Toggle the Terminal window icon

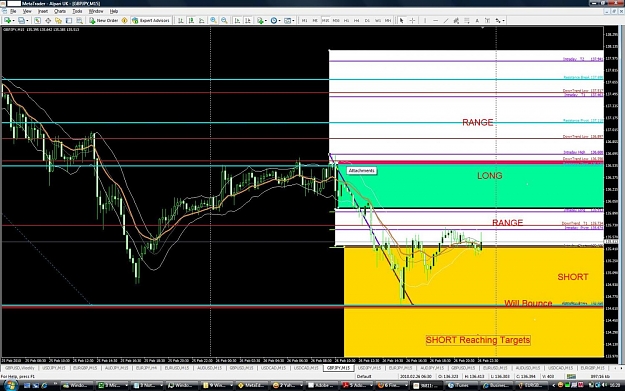[69, 20]
